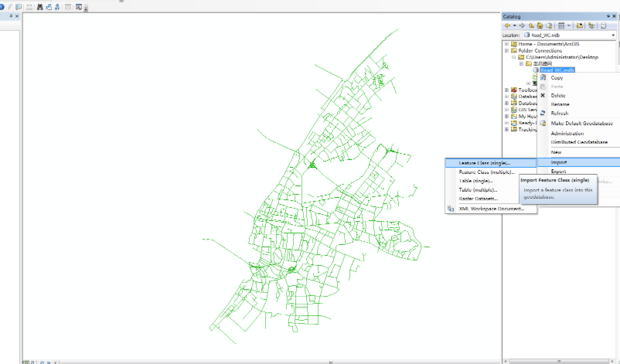Click the Go Forward arrow in Catalog
Image resolution: width=620 pixels, height=364 pixels.
tap(522, 26)
